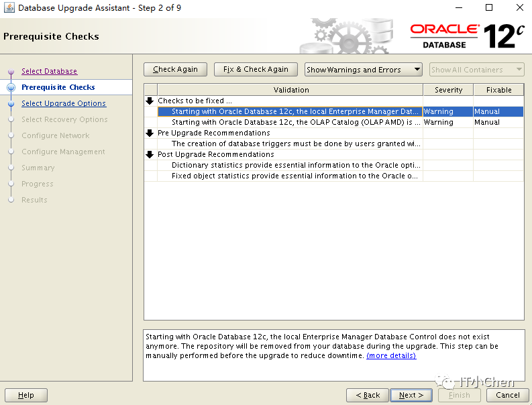Click the Prerequisite Checks step bullet icon
Viewport: 532px width, 405px height.
[11, 88]
